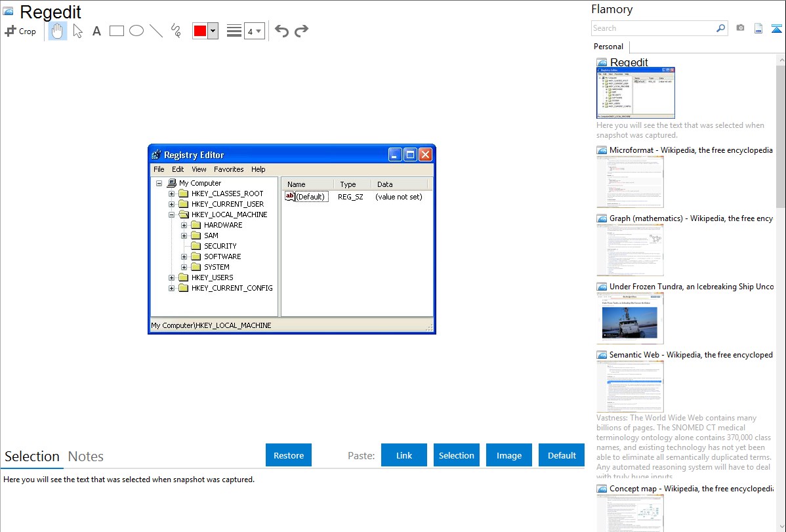Expand the SYSTEM key

(184, 267)
